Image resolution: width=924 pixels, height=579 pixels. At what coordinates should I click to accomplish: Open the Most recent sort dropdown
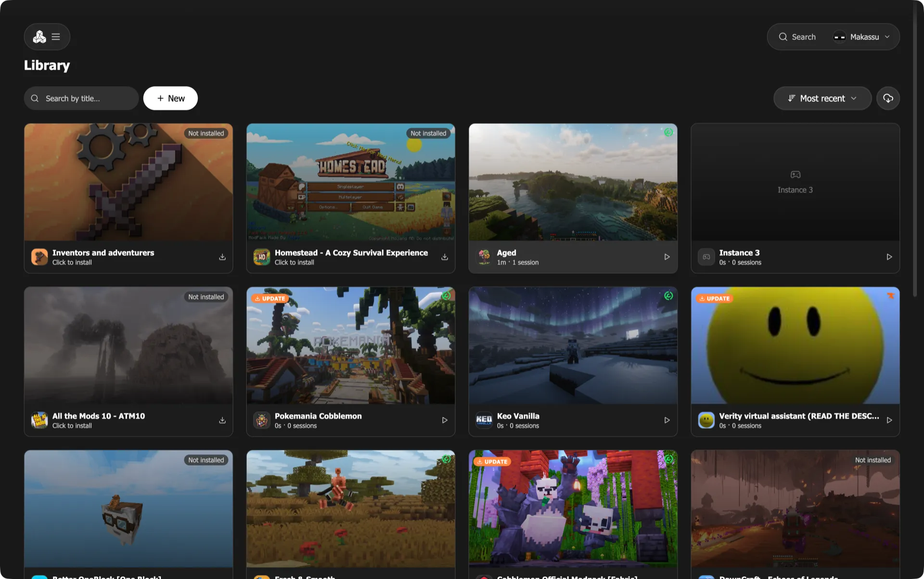(x=822, y=98)
